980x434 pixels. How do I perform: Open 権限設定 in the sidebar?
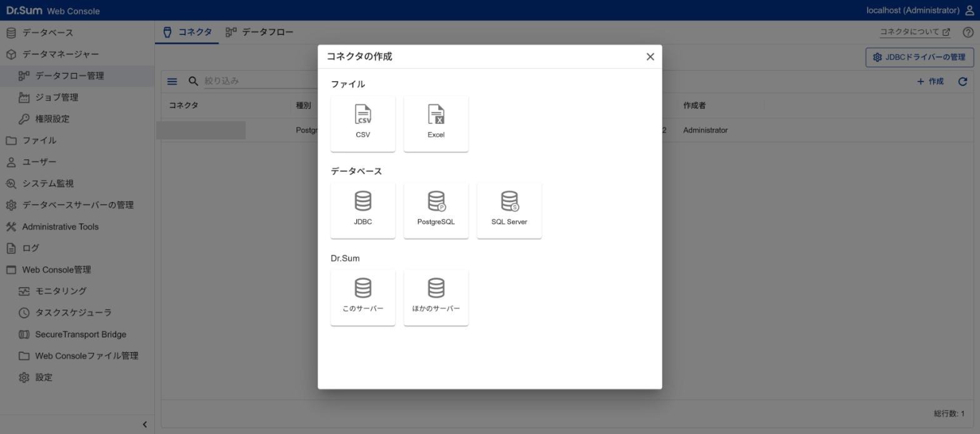77,119
